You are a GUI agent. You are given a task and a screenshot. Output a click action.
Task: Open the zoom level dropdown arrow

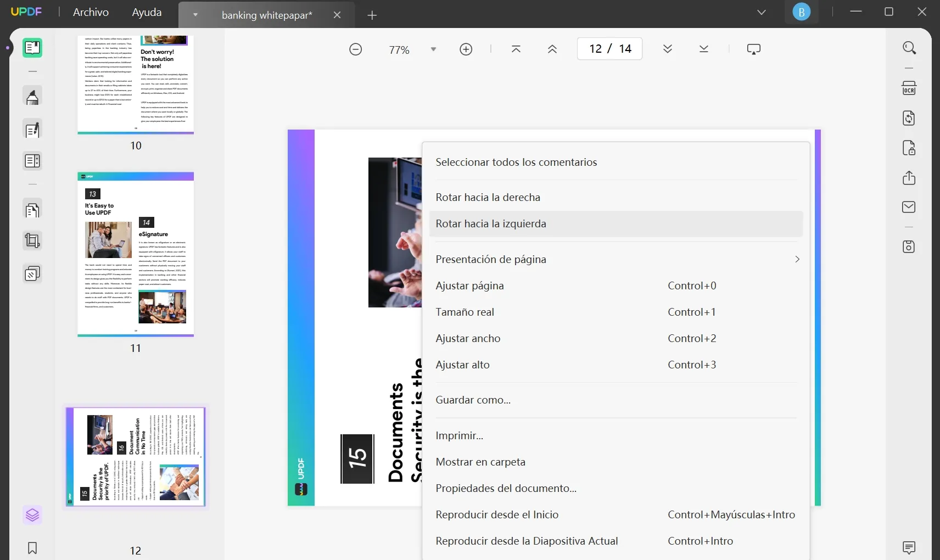[x=433, y=49]
